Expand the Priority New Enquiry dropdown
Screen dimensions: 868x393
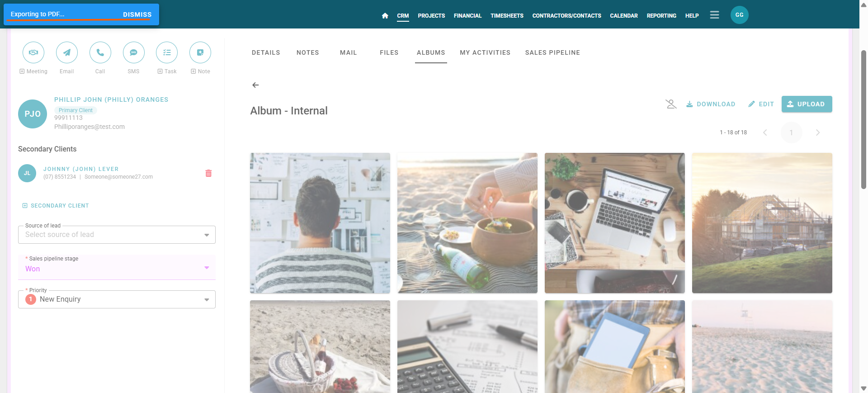[117, 299]
